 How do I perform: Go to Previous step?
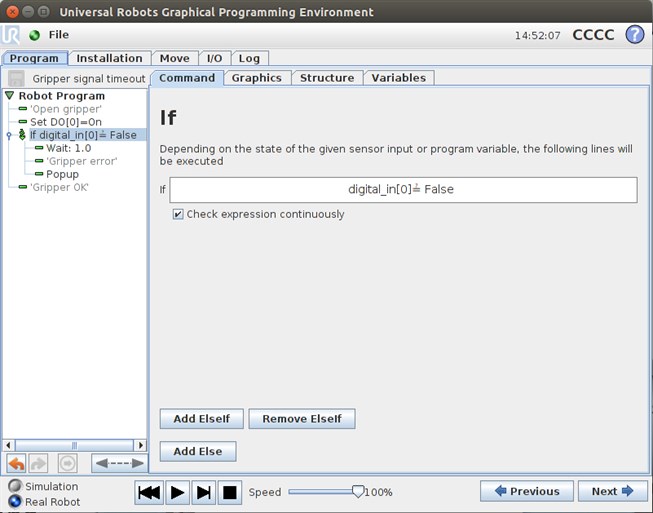pyautogui.click(x=527, y=491)
